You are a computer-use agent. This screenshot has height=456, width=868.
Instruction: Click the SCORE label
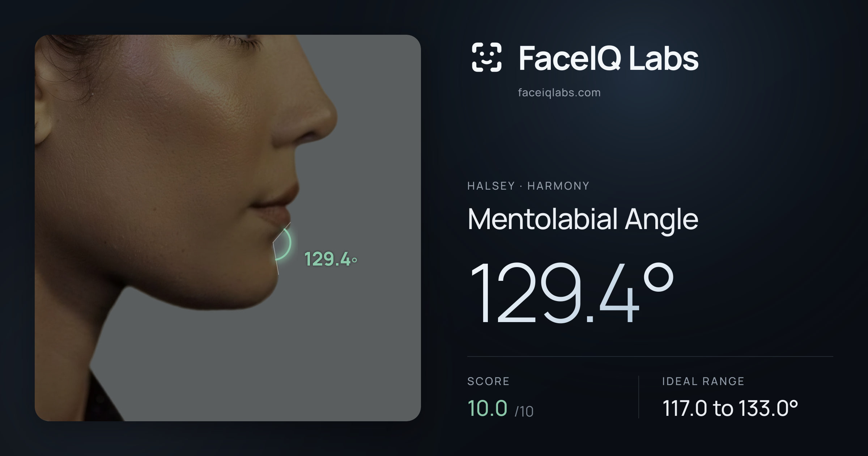488,381
